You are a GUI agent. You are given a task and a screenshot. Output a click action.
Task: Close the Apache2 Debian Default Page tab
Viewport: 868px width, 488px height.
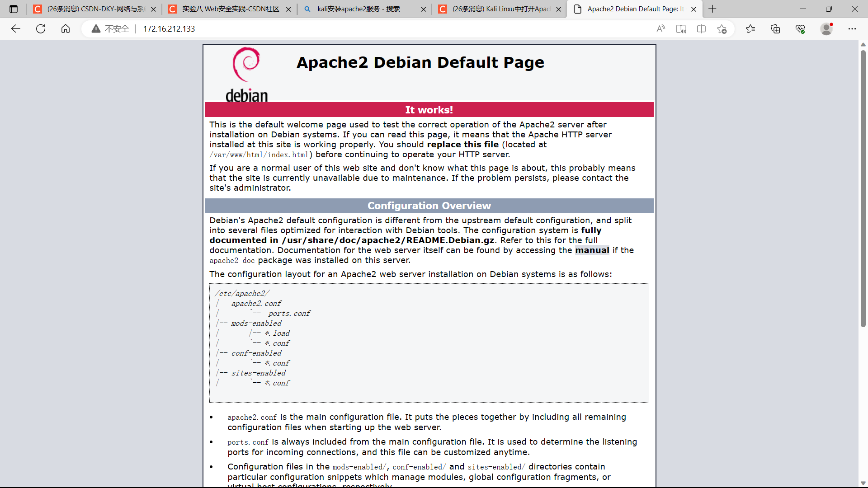pos(693,9)
